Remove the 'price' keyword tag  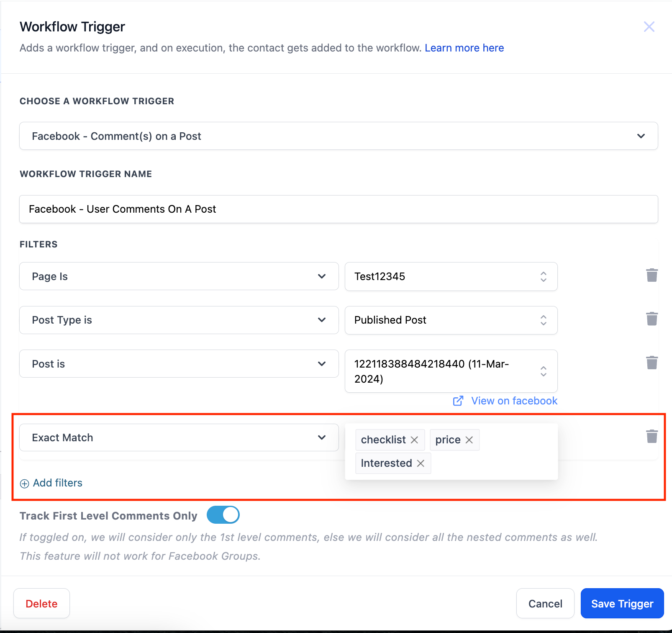tap(469, 440)
